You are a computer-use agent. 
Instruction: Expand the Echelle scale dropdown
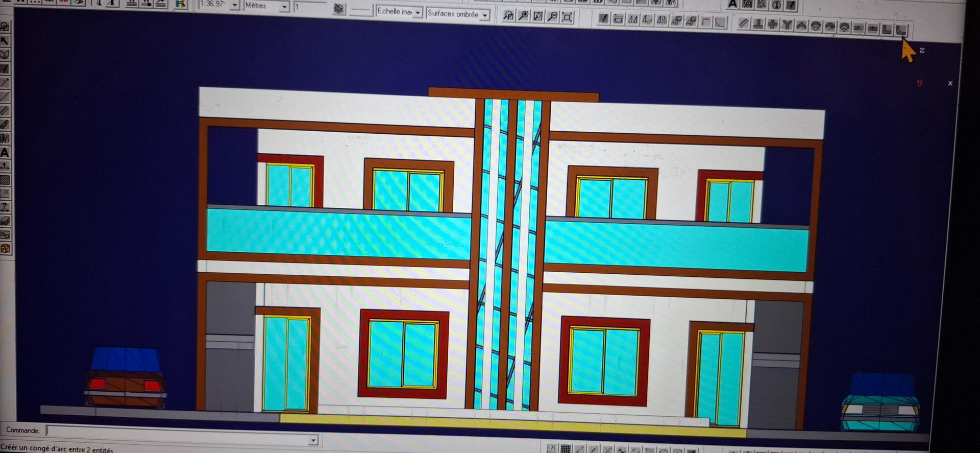tap(418, 13)
